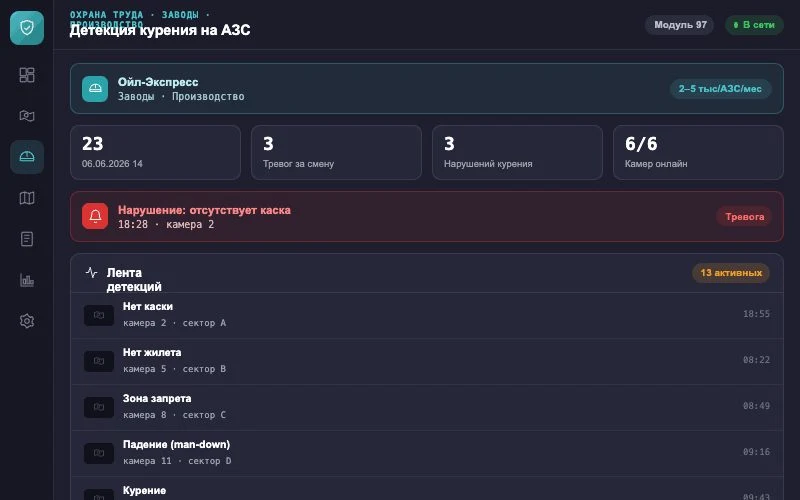Open the dashboard grid sidebar icon
This screenshot has height=500, width=800.
(x=27, y=75)
